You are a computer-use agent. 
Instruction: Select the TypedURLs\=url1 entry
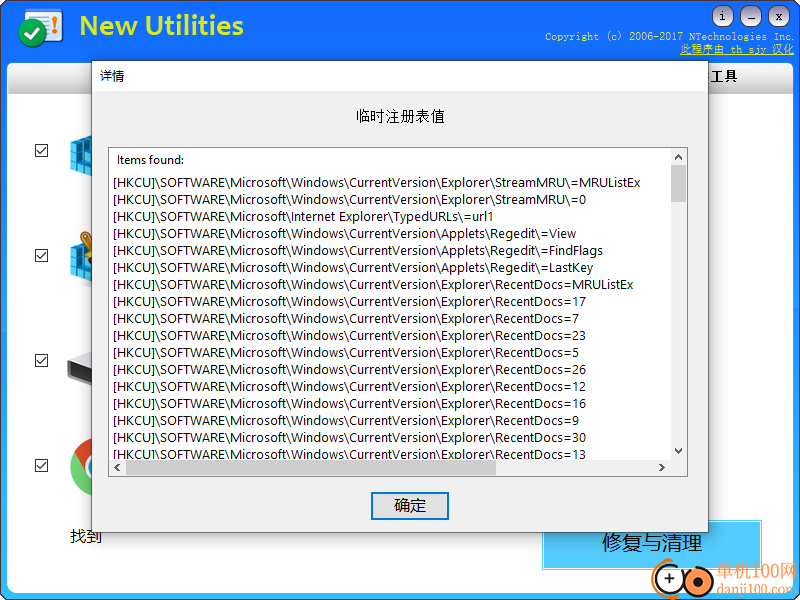click(304, 217)
